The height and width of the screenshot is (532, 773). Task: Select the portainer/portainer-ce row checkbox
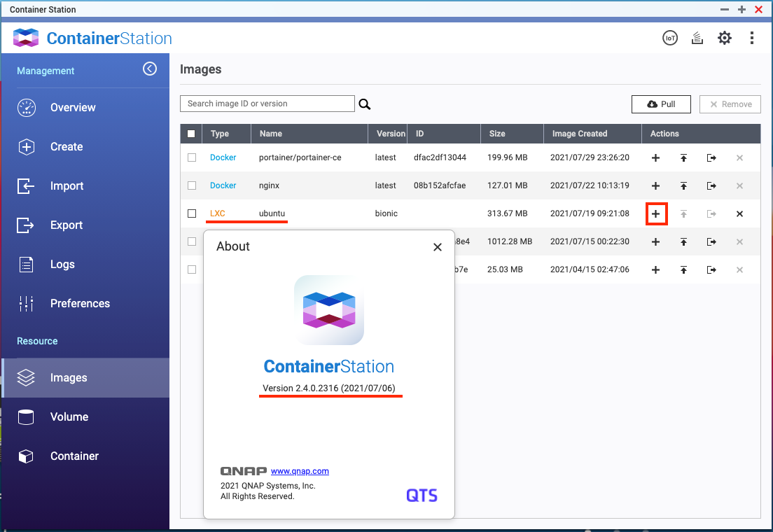pos(192,158)
